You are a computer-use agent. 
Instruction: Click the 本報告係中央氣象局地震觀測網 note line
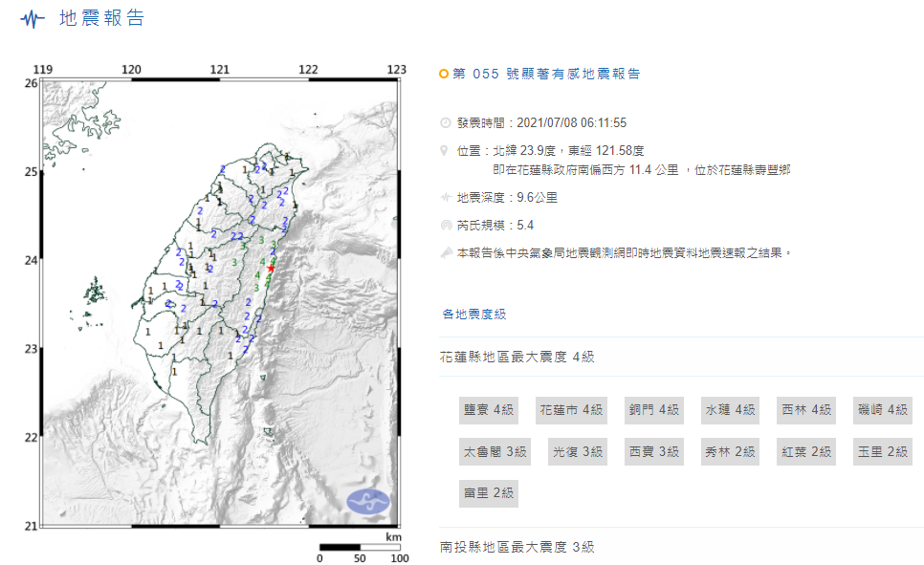click(x=624, y=252)
